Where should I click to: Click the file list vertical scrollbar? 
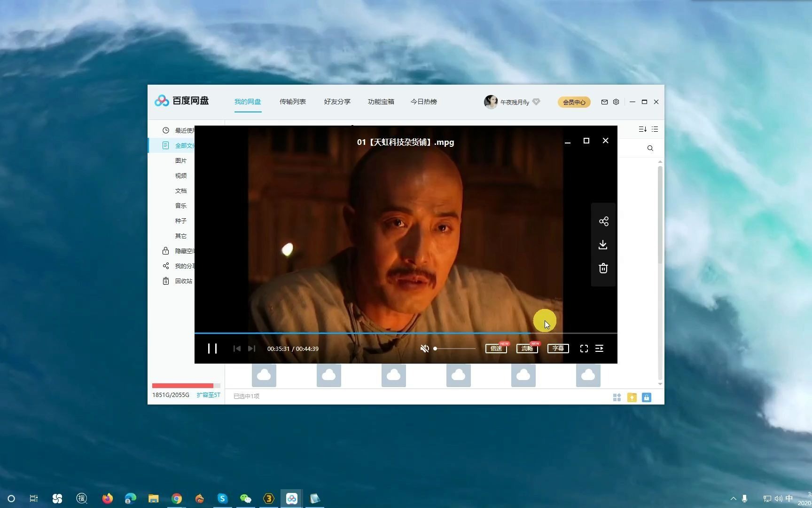pos(660,214)
